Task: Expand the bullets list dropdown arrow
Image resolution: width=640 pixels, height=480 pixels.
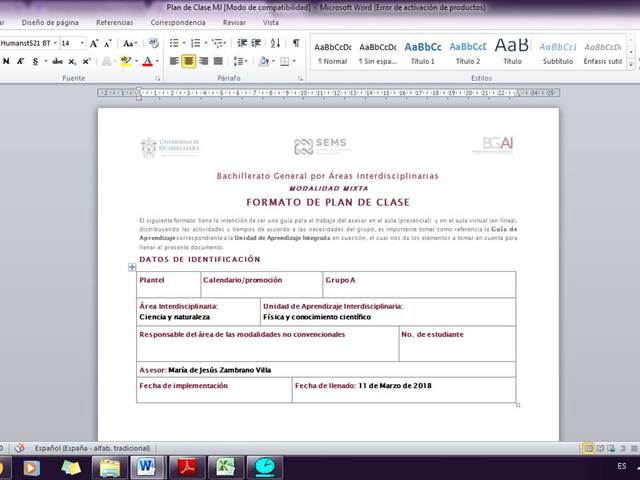Action: pos(184,43)
